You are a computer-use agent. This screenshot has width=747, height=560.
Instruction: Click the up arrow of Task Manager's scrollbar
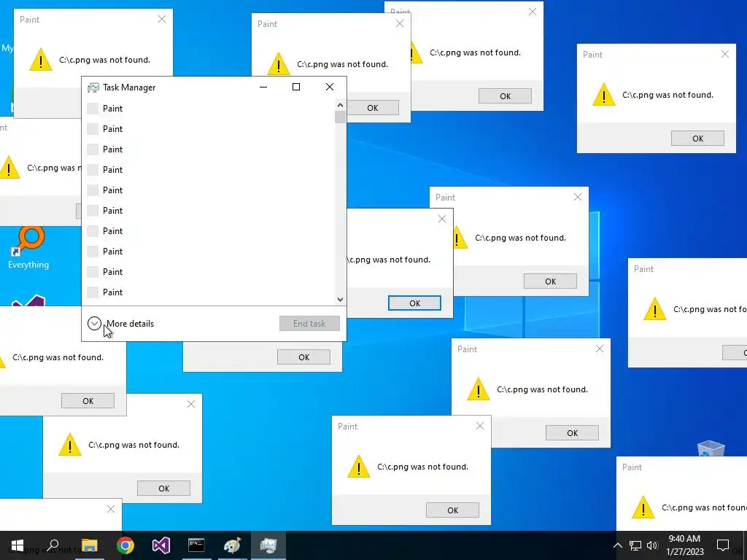(x=340, y=105)
